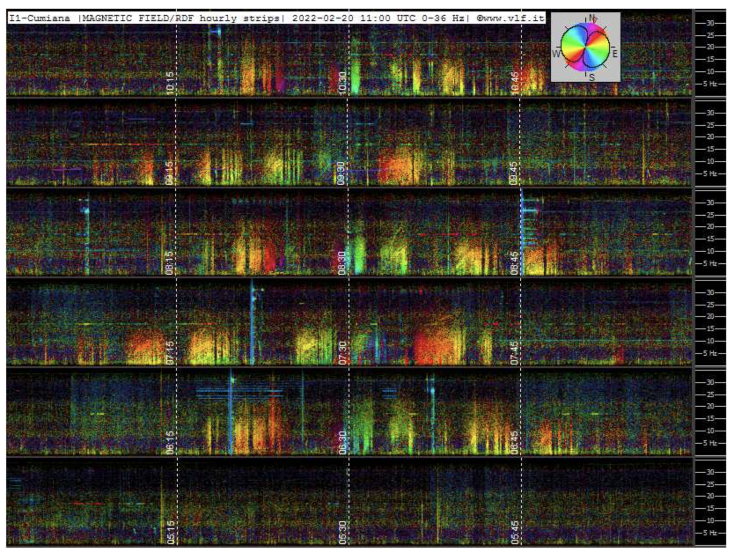Click the 0-36 Hz range text

pos(442,18)
